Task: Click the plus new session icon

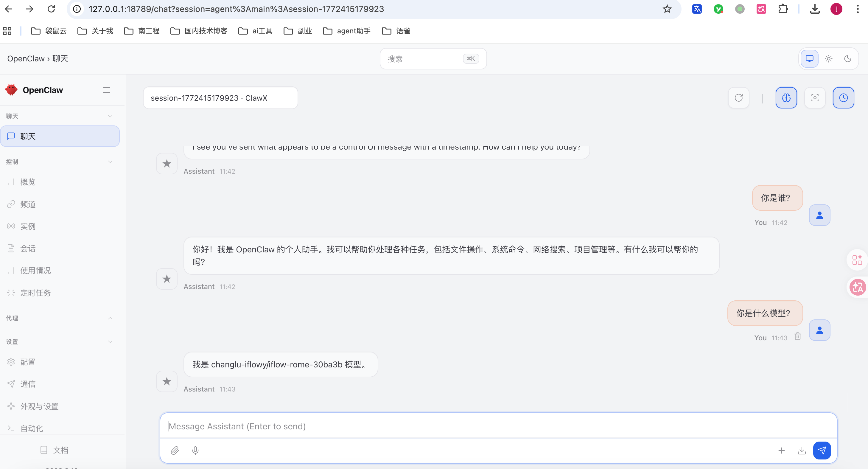Action: click(781, 451)
